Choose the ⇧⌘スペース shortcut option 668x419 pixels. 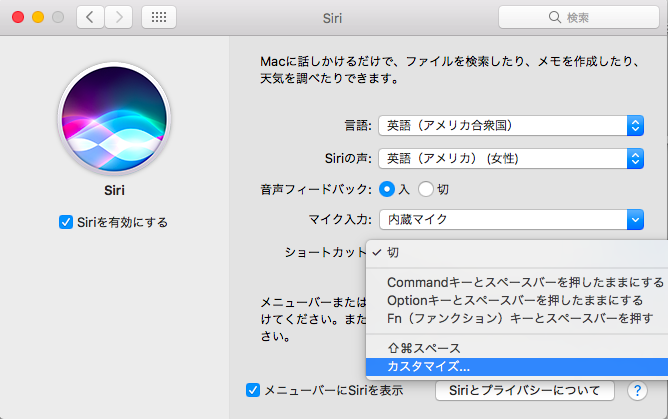(517, 348)
